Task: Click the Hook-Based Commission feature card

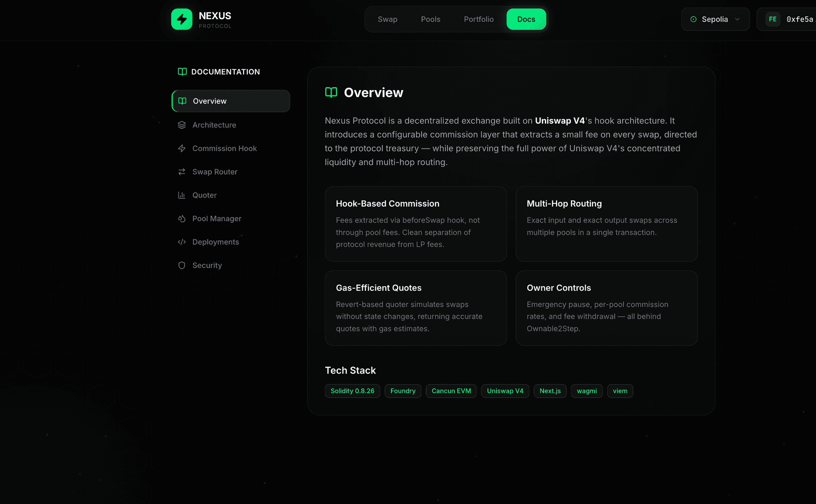Action: [x=415, y=224]
